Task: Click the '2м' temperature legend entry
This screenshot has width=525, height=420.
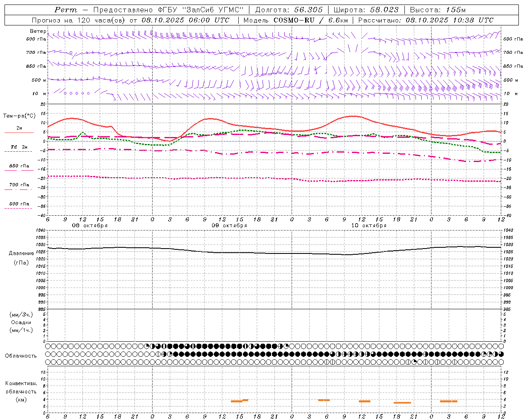Action: (x=19, y=128)
